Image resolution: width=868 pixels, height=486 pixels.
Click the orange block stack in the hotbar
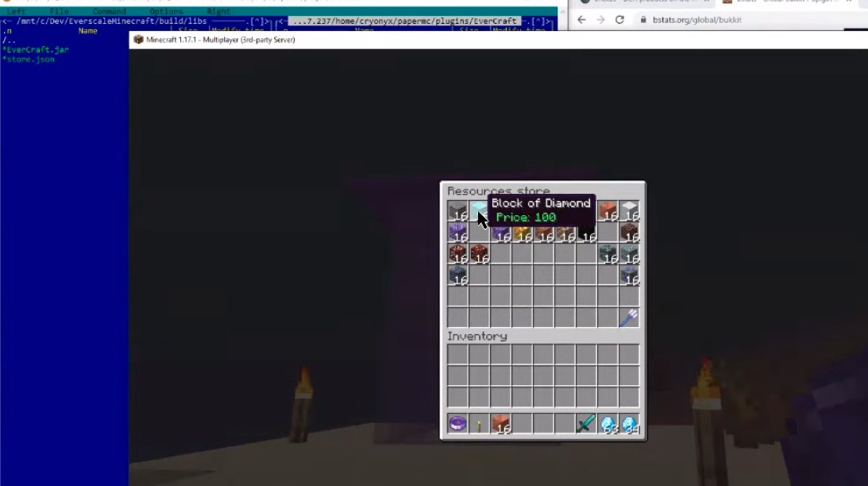tap(500, 424)
